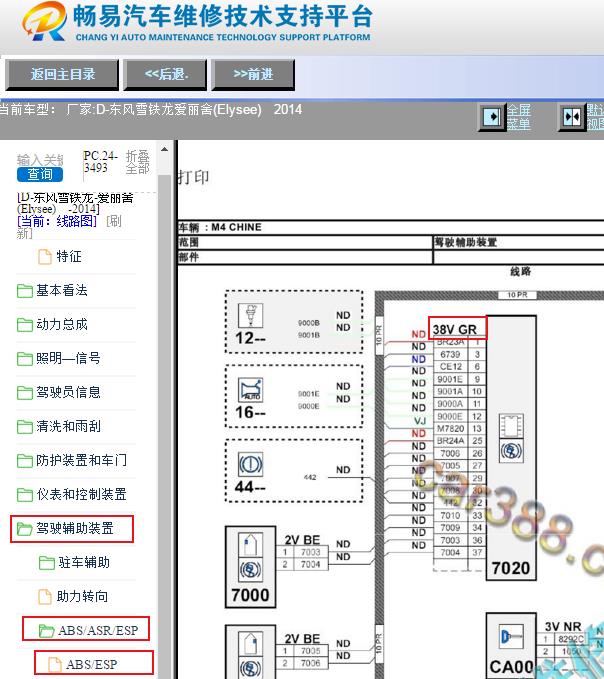Click the default view split icon

pos(572,117)
